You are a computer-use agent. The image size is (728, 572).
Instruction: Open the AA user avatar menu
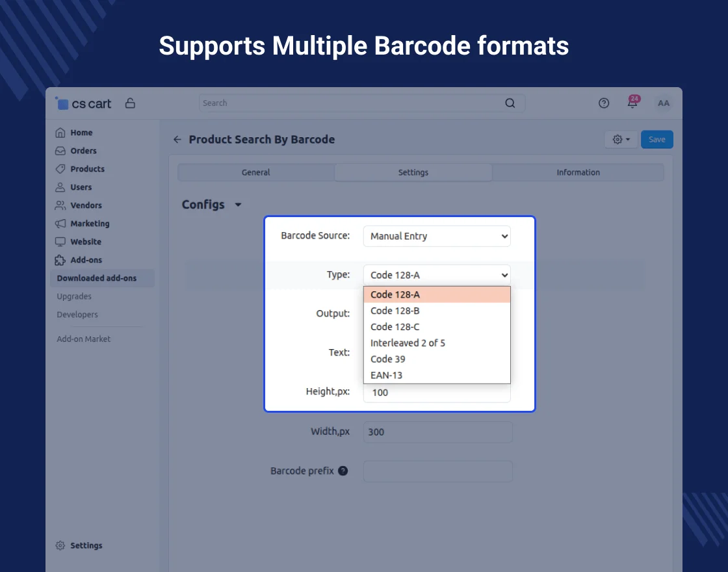(x=664, y=103)
